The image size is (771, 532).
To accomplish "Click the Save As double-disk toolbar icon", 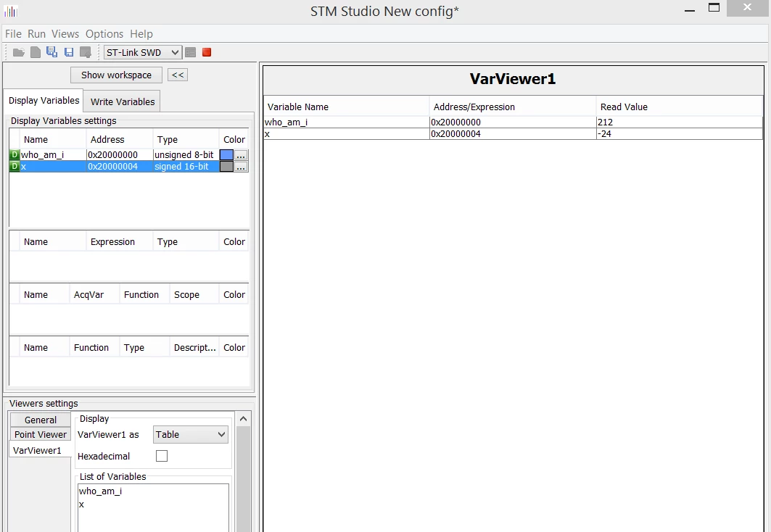I will [x=51, y=52].
